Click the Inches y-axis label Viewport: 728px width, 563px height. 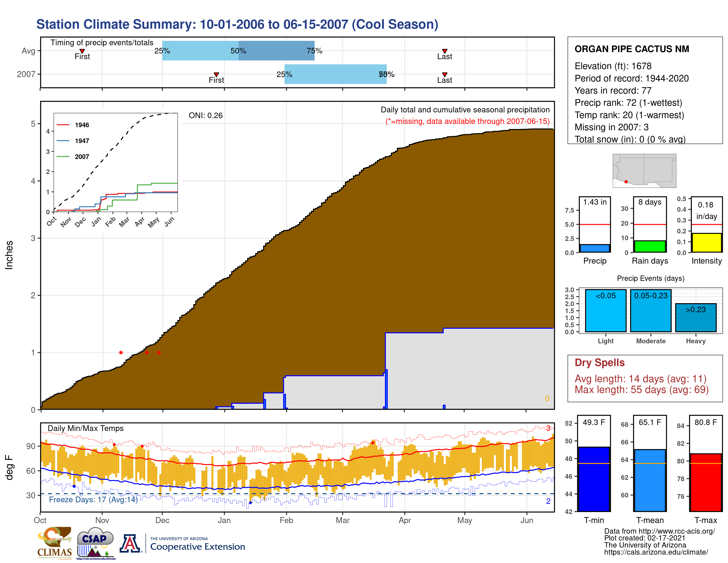[9, 255]
